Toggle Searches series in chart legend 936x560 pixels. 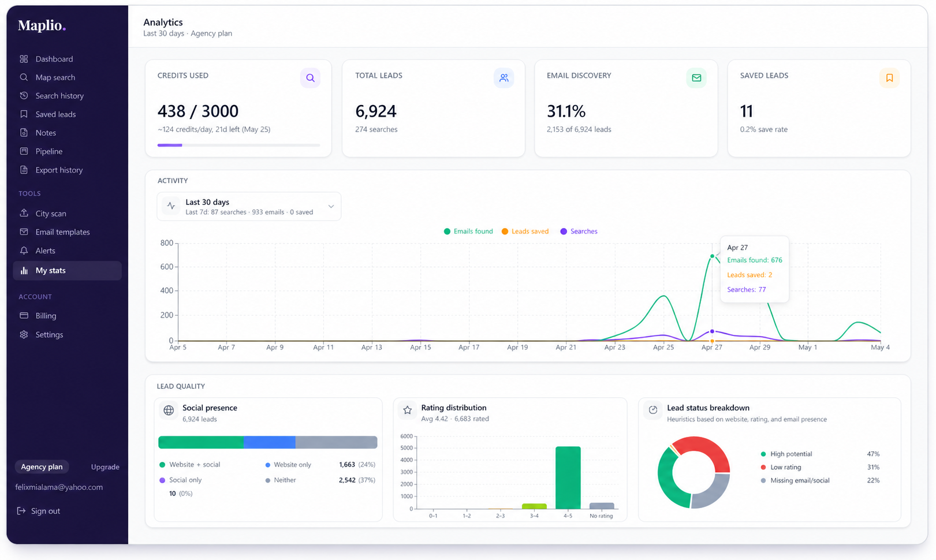579,232
